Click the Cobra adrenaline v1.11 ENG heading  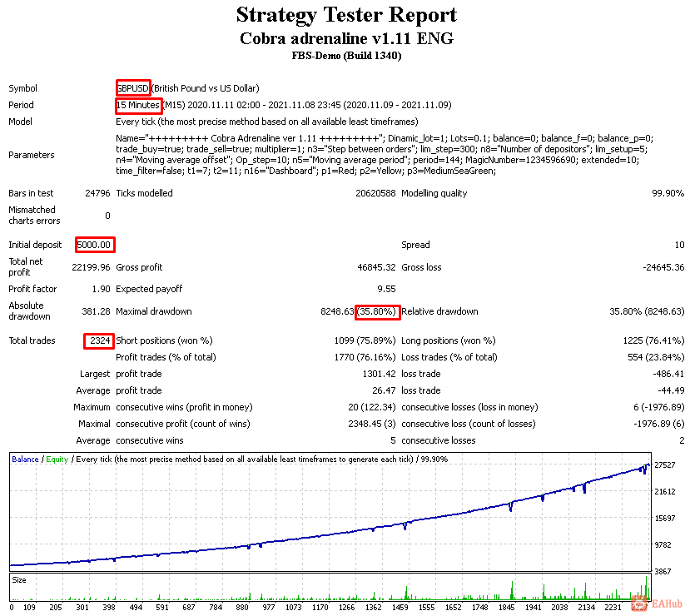click(x=346, y=38)
